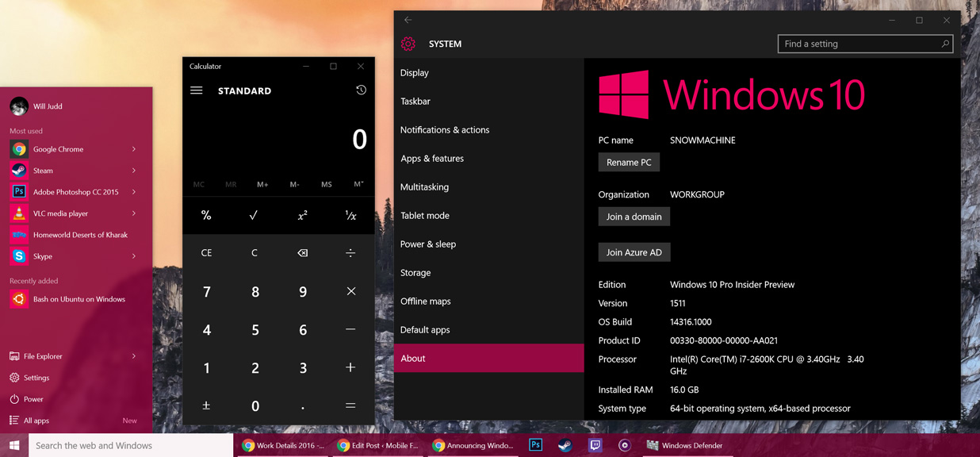980x457 pixels.
Task: Open Twitch icon on the taskbar
Action: pos(595,445)
